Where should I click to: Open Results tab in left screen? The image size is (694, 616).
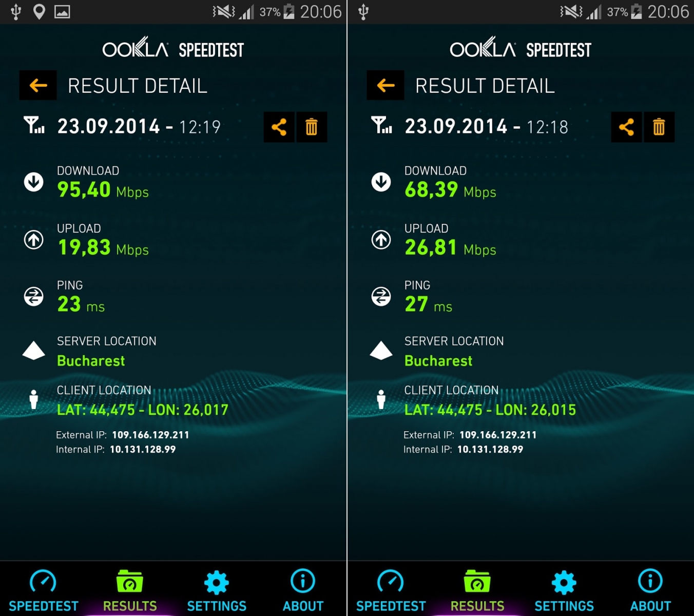[130, 590]
